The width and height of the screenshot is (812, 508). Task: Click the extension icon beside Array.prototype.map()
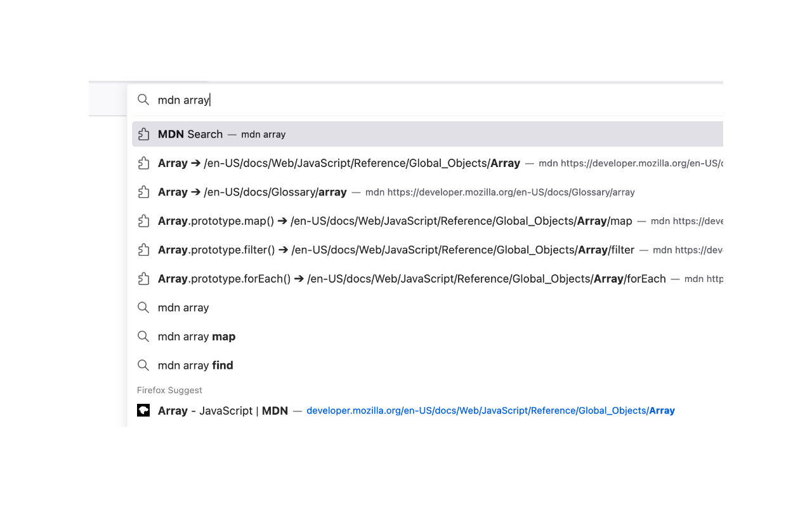[x=143, y=221]
